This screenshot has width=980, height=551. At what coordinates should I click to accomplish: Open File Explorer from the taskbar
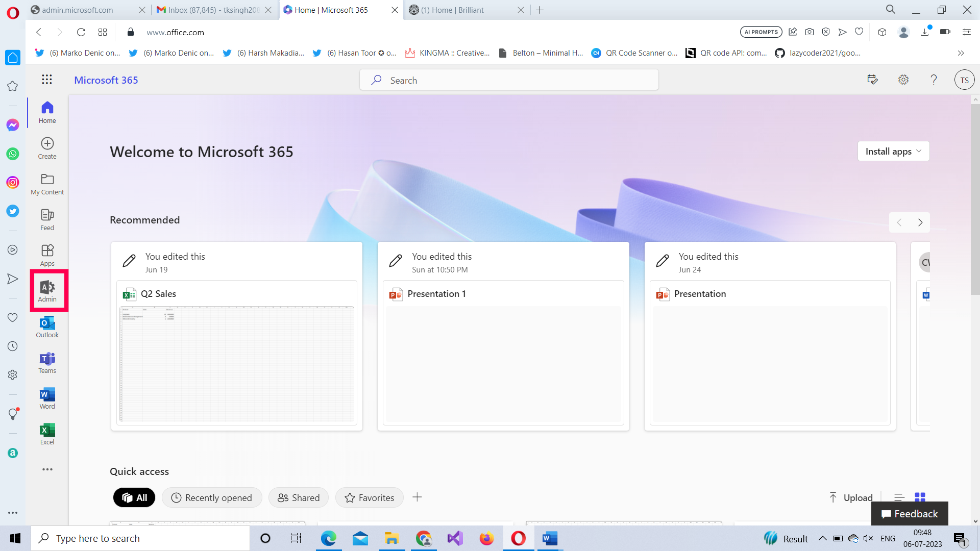(391, 538)
